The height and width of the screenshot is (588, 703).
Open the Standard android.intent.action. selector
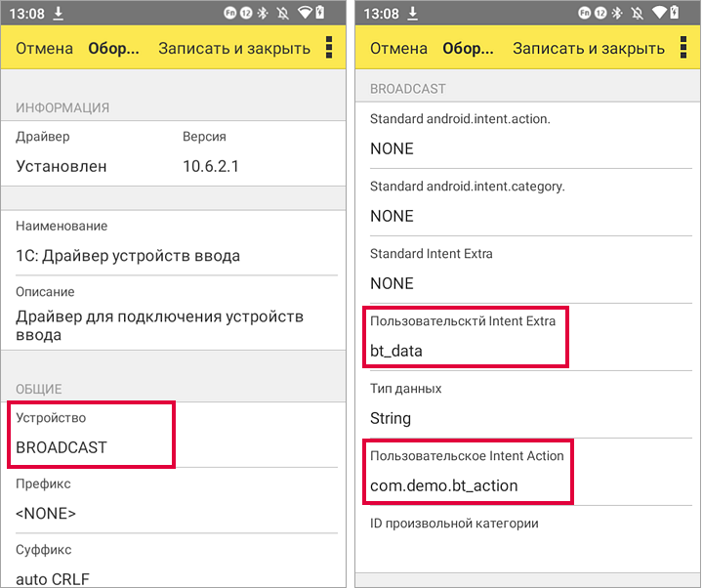coord(527,135)
